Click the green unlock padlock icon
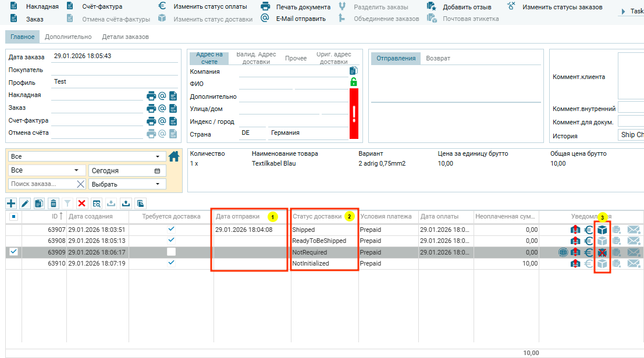Viewport: 644px width, 358px height. click(354, 82)
